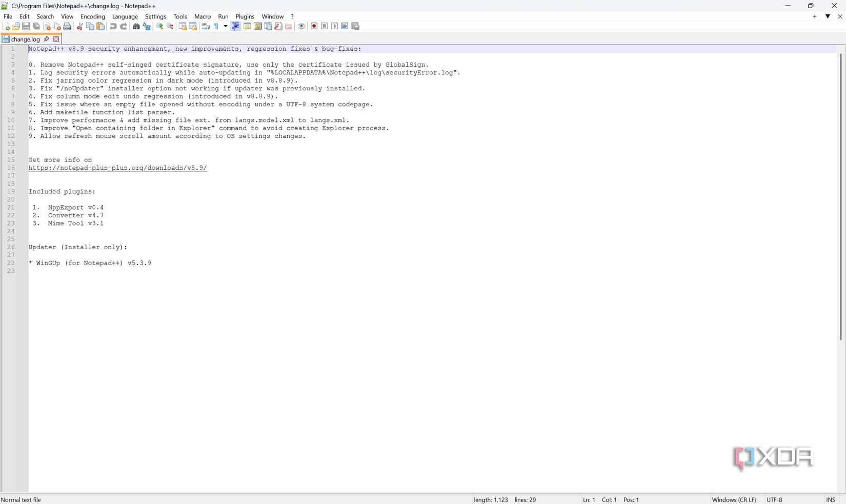Expand the show-characters dropdown arrow
This screenshot has height=504, width=846.
tap(226, 26)
